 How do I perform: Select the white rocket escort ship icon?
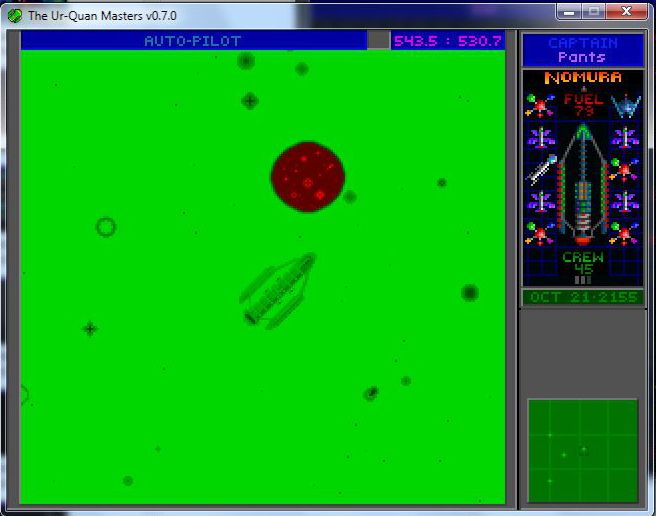tap(541, 169)
